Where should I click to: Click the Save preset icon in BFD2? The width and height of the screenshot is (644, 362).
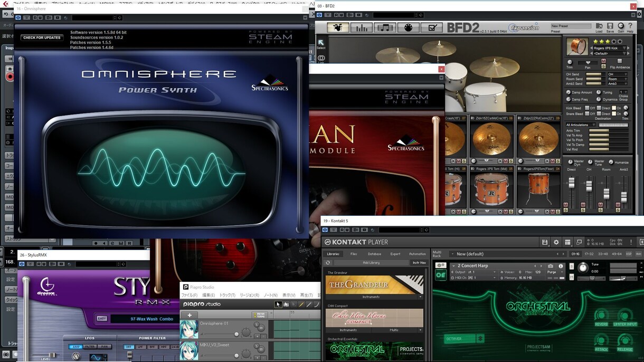(610, 26)
